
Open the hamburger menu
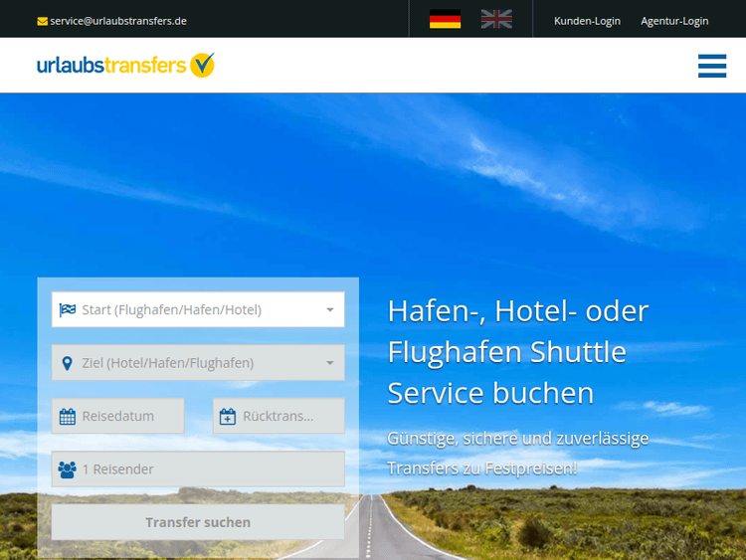(x=712, y=66)
